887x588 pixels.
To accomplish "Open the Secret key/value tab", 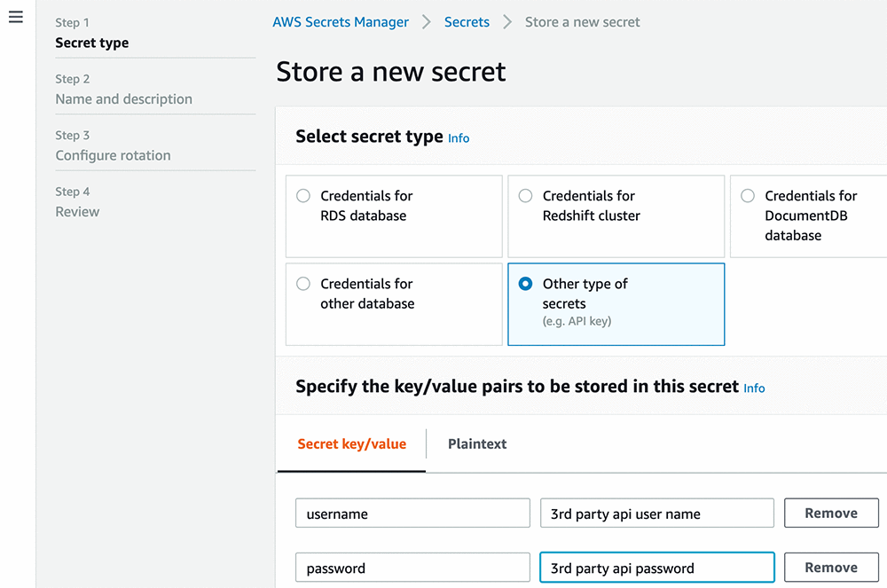I will tap(351, 444).
